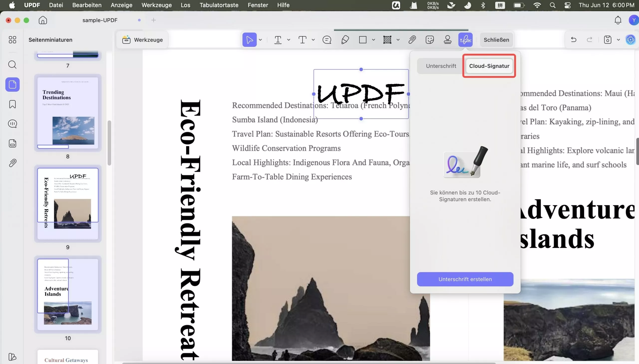Image resolution: width=639 pixels, height=364 pixels.
Task: Expand the hatched highlight tool dropdown arrow
Action: tap(398, 40)
